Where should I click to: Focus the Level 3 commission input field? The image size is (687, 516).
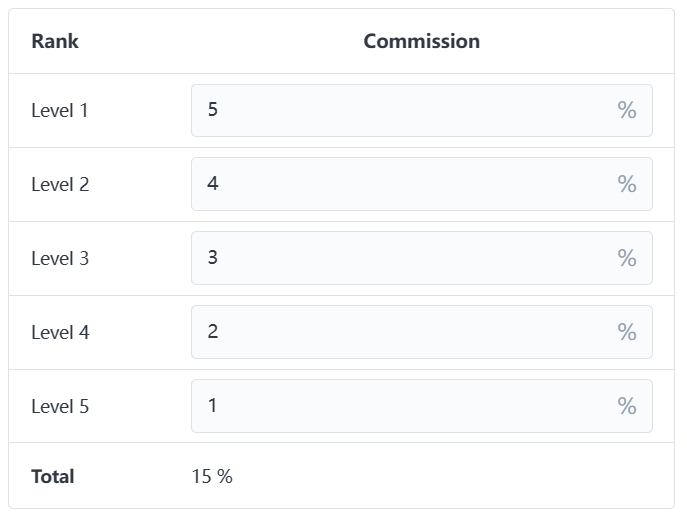pyautogui.click(x=400, y=258)
